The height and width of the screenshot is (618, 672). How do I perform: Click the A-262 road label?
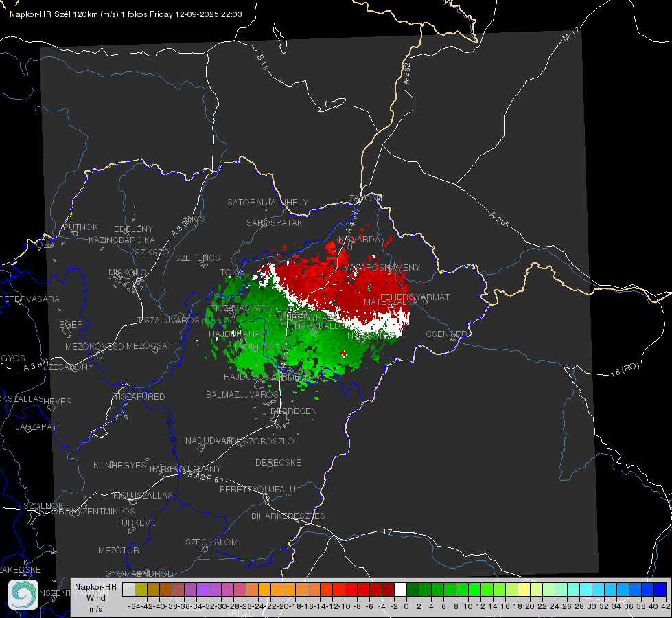[407, 73]
